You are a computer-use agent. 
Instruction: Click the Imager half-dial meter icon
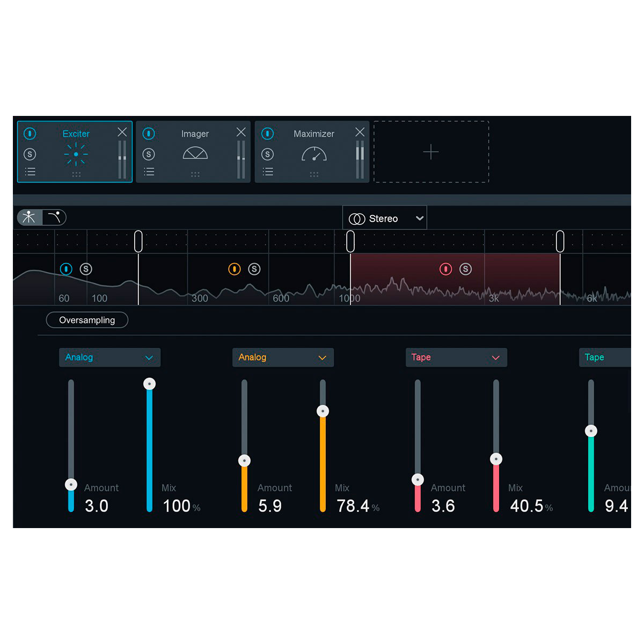195,153
